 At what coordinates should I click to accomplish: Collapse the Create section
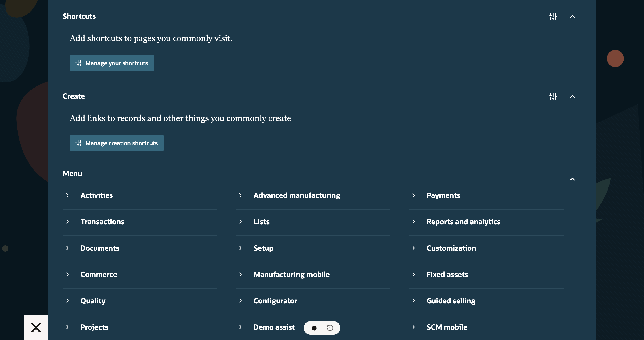572,97
